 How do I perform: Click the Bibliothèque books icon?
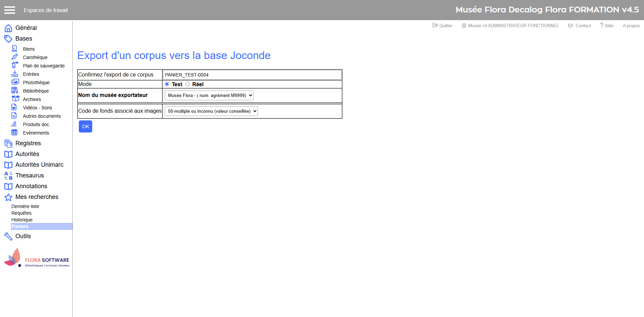[x=15, y=90]
